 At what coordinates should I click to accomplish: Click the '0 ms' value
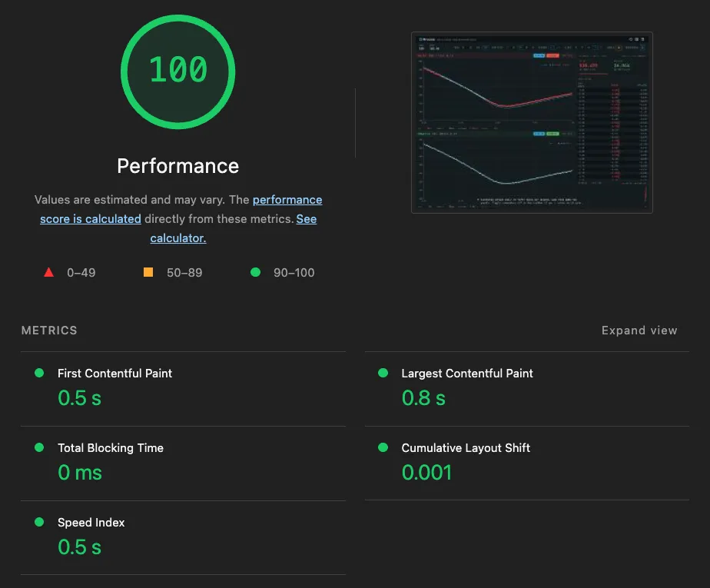click(80, 473)
